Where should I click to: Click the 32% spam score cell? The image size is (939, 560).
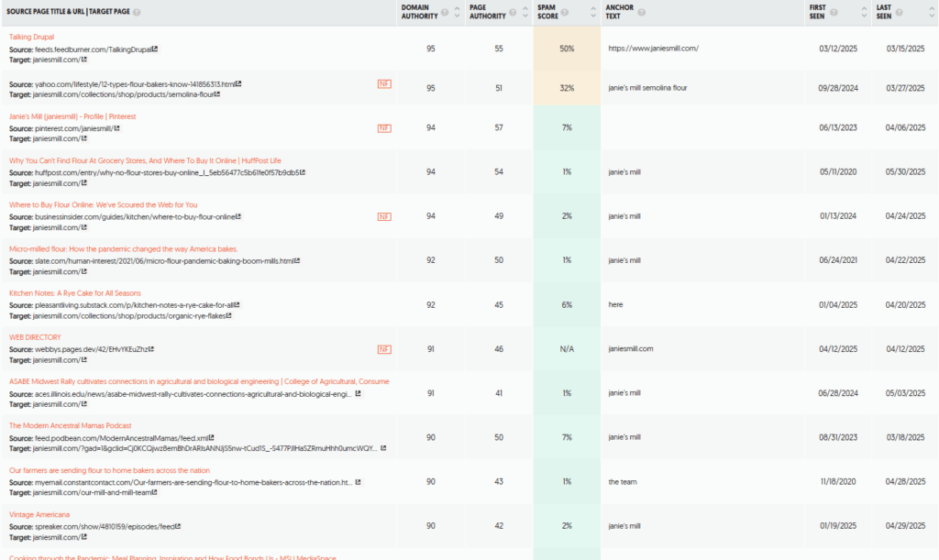tap(567, 88)
